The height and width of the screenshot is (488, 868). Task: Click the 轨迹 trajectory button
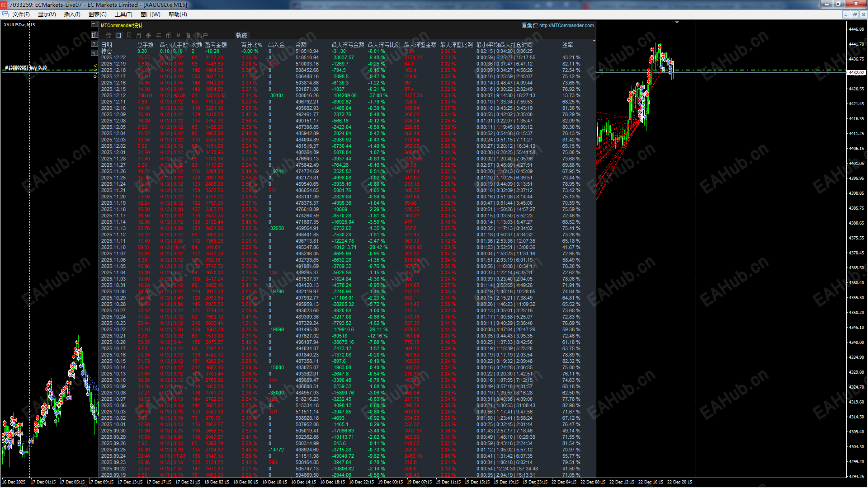coord(241,35)
